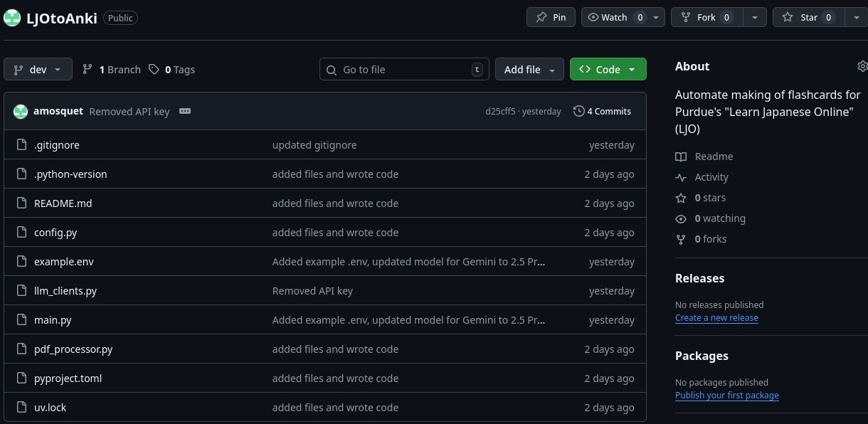The height and width of the screenshot is (424, 868).
Task: Watch the repository for notifications
Action: pos(615,18)
